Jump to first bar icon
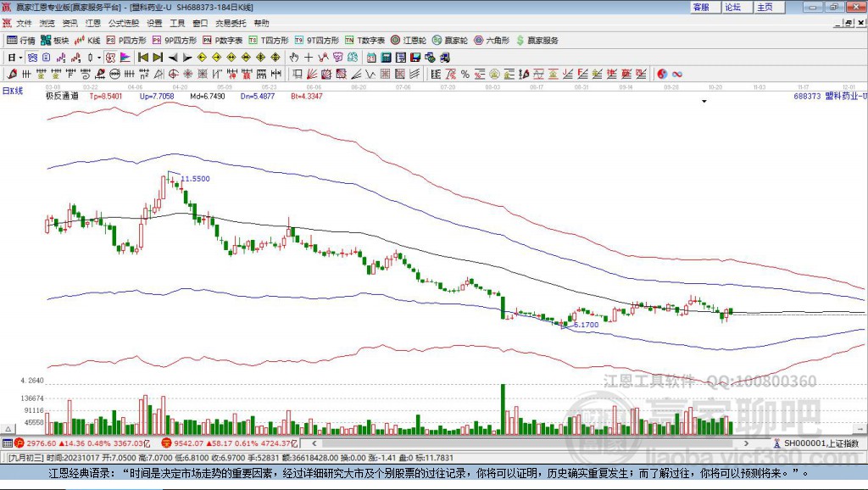The image size is (868, 490). (143, 58)
